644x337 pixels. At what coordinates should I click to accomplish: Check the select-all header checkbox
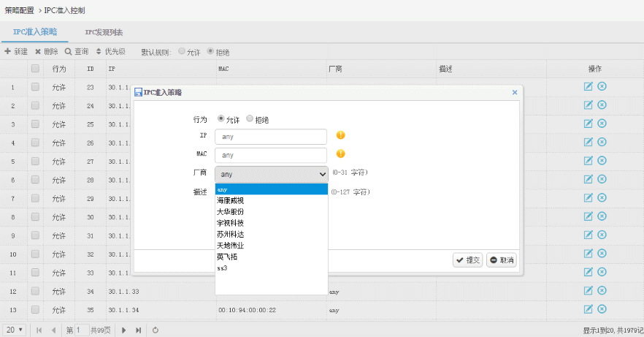35,69
